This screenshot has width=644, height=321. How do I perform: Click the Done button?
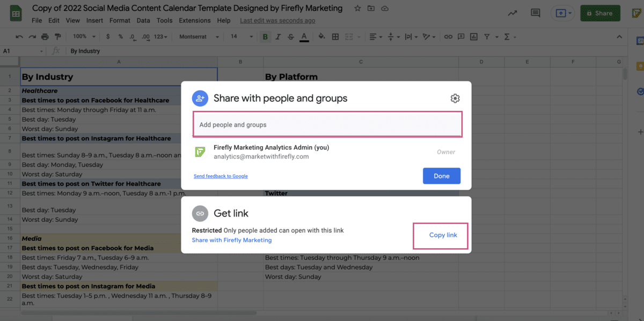point(442,176)
